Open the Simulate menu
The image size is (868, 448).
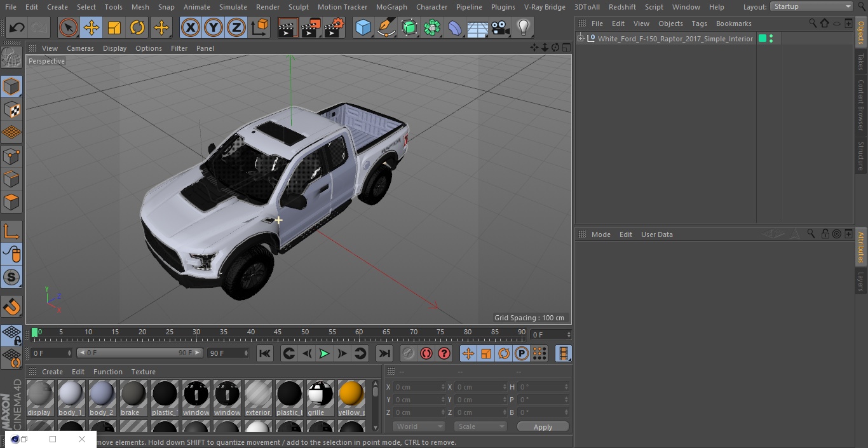233,7
